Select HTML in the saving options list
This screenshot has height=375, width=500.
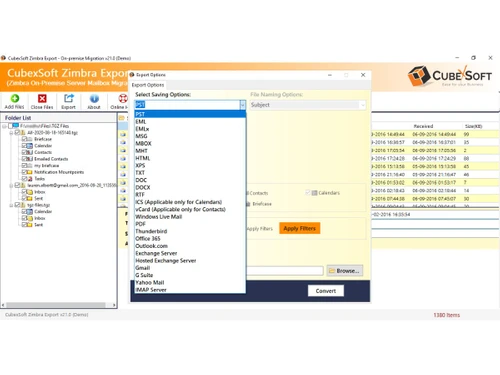(190, 158)
